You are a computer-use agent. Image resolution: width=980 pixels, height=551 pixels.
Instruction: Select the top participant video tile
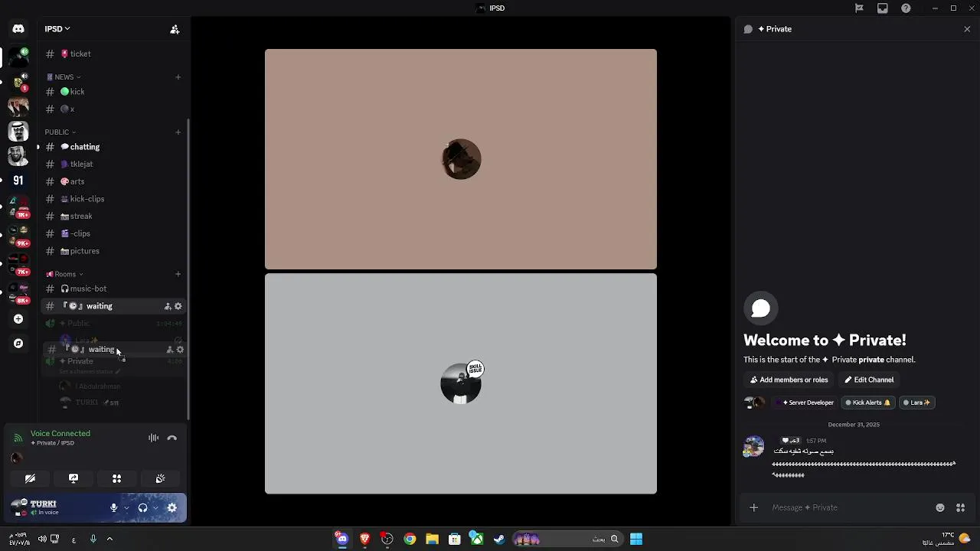[461, 159]
